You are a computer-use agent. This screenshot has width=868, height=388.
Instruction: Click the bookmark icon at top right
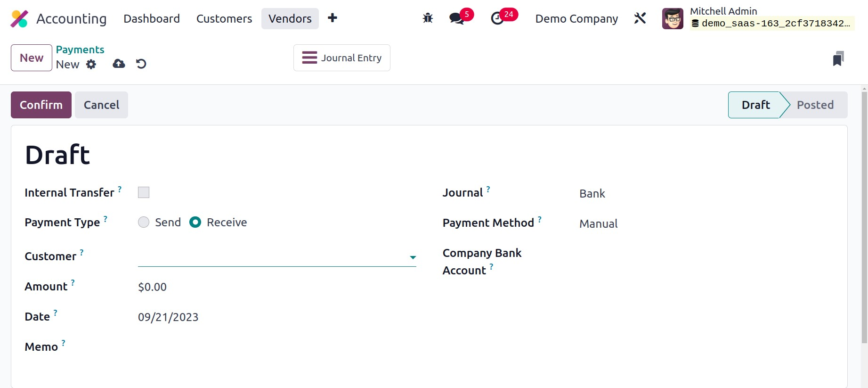[838, 58]
